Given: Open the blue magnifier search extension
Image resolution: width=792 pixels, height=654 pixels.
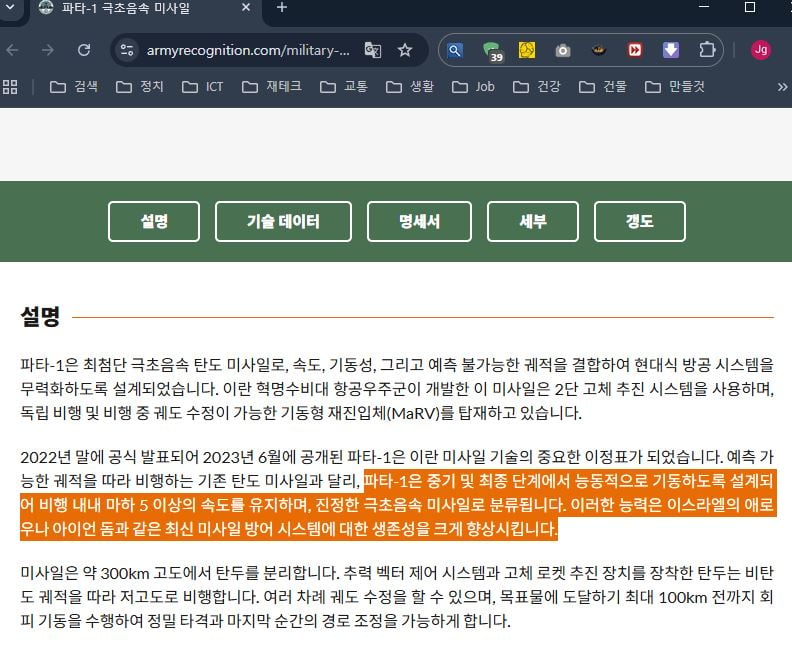Looking at the screenshot, I should (455, 50).
